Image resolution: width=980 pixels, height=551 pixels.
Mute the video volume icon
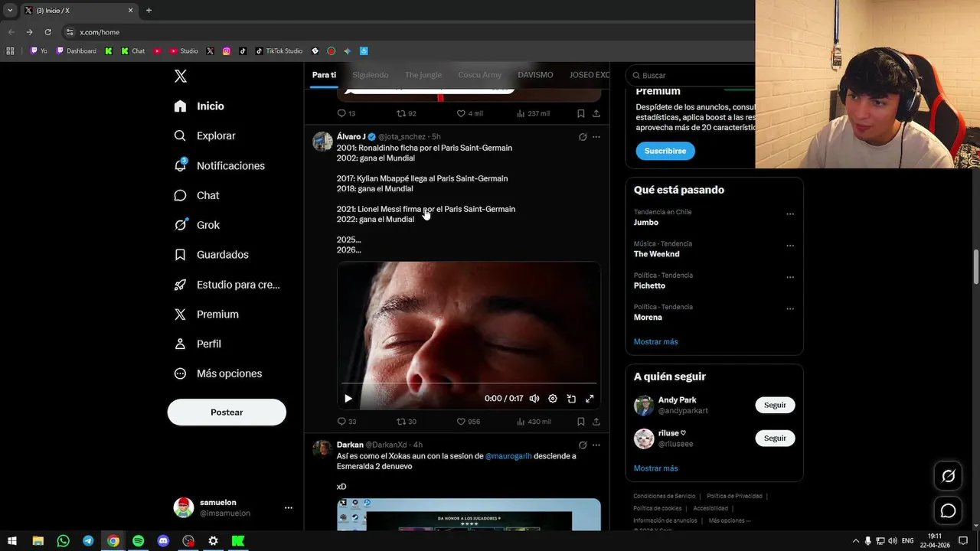point(534,399)
